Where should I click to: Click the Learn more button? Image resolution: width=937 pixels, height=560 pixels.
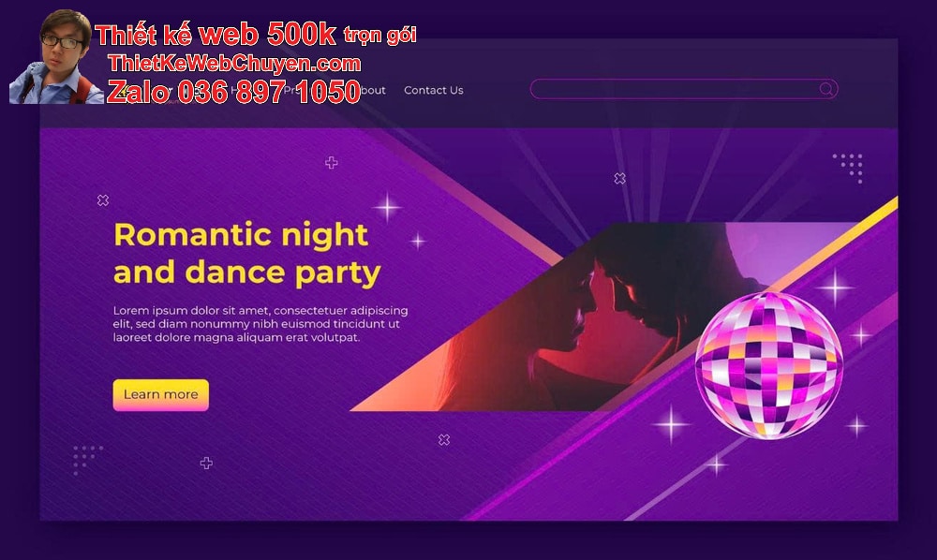[x=161, y=394]
